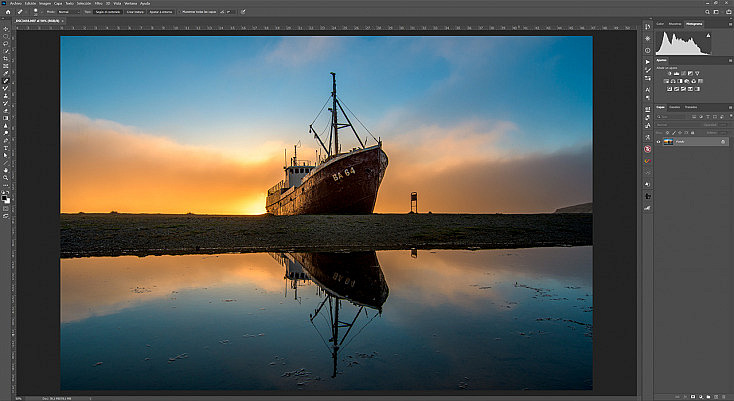Select the History Brush tool
Screen dimensions: 734x401
point(6,103)
